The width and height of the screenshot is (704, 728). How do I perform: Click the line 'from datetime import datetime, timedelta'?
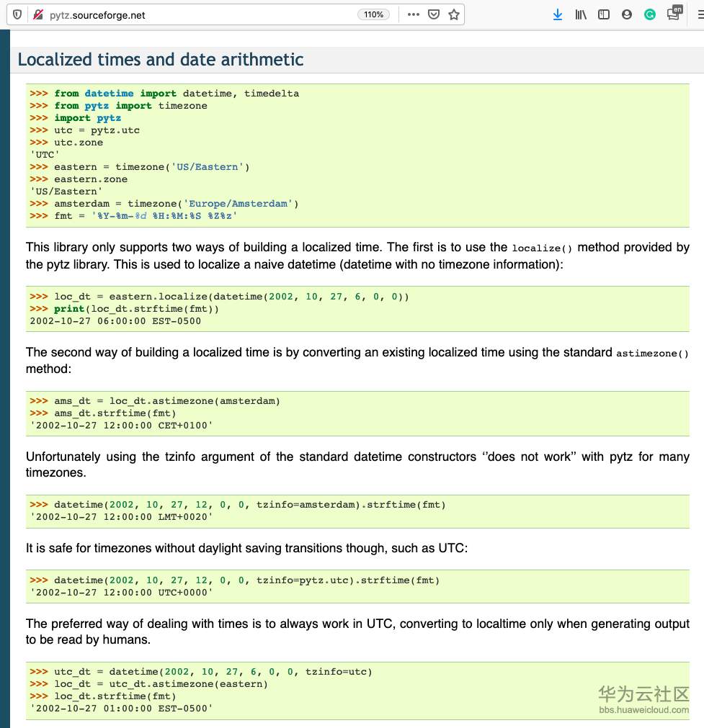(164, 94)
